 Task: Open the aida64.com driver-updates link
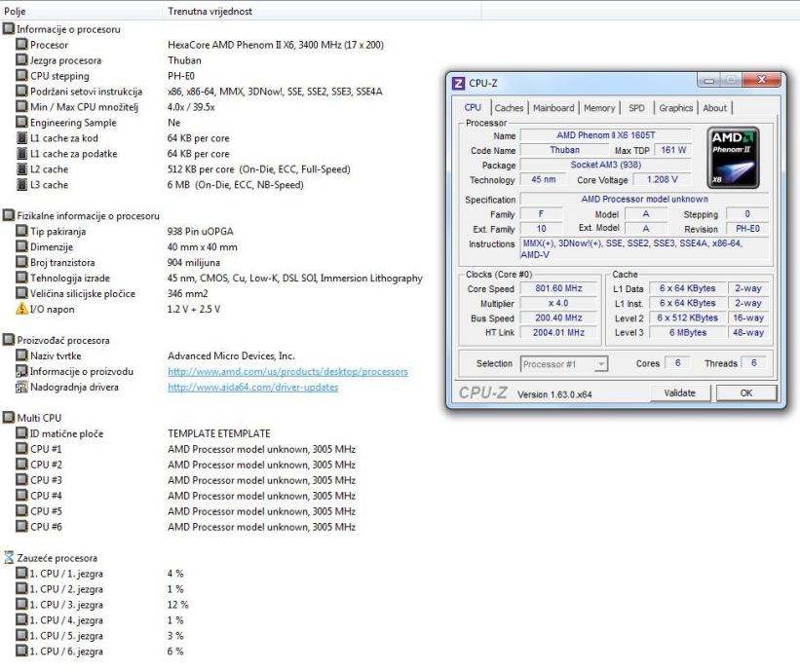[252, 387]
